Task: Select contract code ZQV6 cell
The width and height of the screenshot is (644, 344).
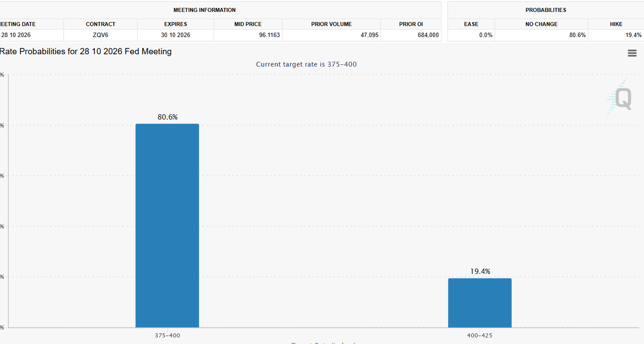Action: 100,35
